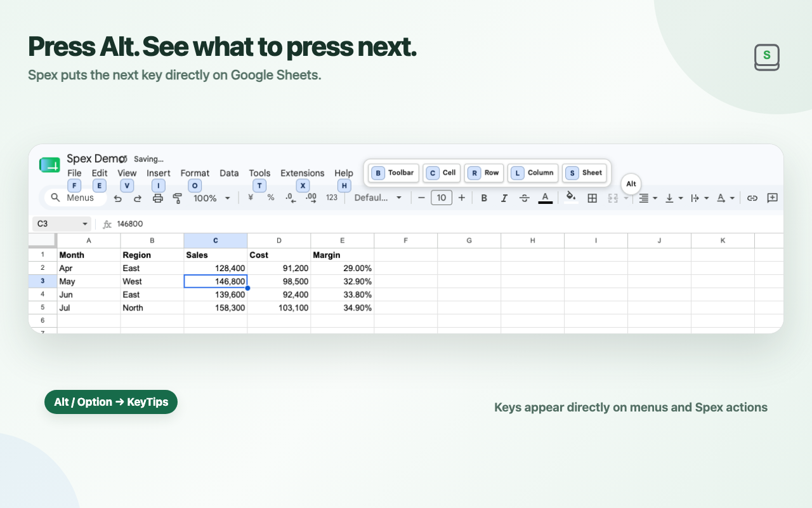Image resolution: width=812 pixels, height=508 pixels.
Task: Toggle Strikethrough formatting
Action: [x=525, y=198]
